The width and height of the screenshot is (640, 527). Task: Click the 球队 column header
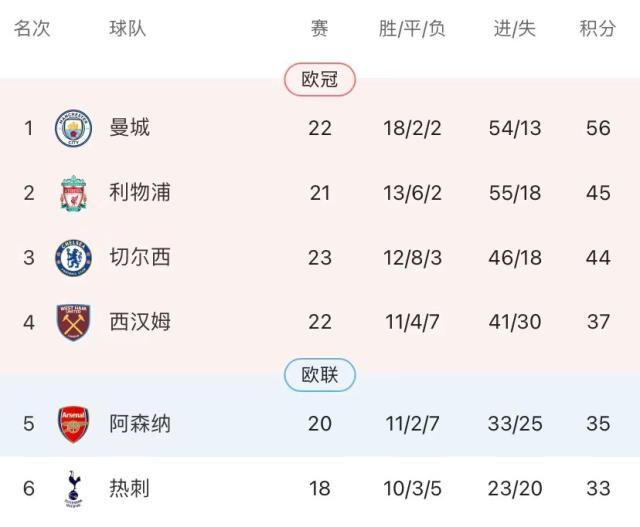coord(128,29)
